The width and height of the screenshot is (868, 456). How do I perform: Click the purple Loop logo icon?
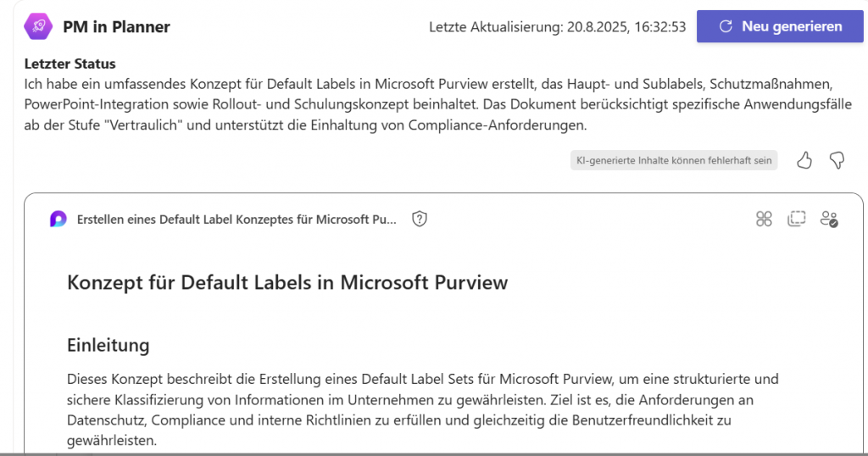(x=58, y=220)
